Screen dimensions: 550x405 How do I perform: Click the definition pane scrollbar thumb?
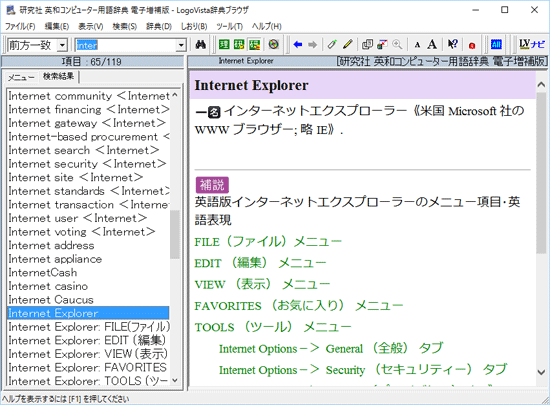coord(541,172)
